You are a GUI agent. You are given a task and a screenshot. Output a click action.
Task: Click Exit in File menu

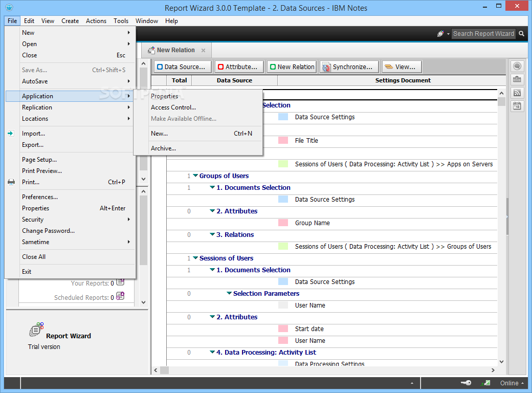point(71,272)
